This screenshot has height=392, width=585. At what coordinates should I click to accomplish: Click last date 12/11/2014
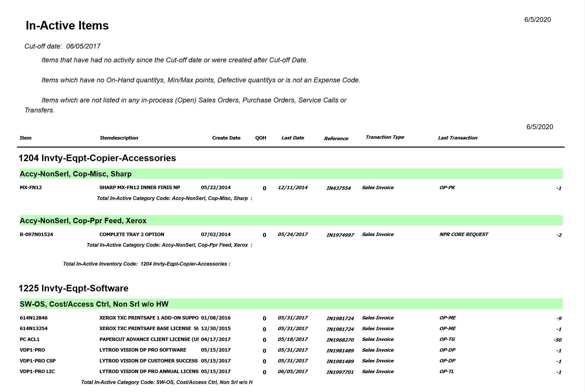[x=292, y=187]
